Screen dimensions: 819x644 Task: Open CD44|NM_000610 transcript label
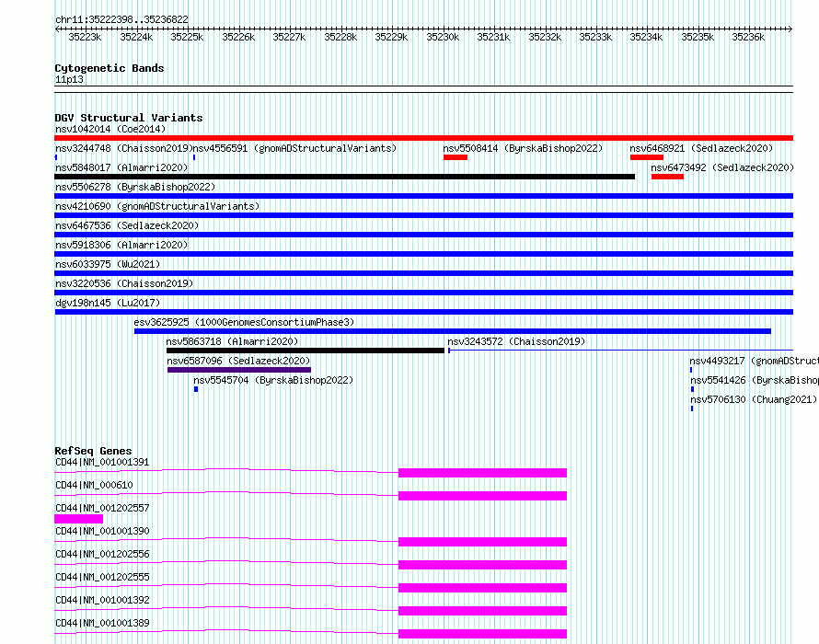(94, 485)
